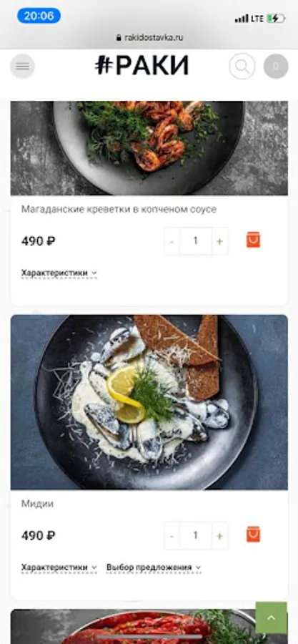Increase quantity of Мидии
298x644 pixels.
pyautogui.click(x=219, y=535)
